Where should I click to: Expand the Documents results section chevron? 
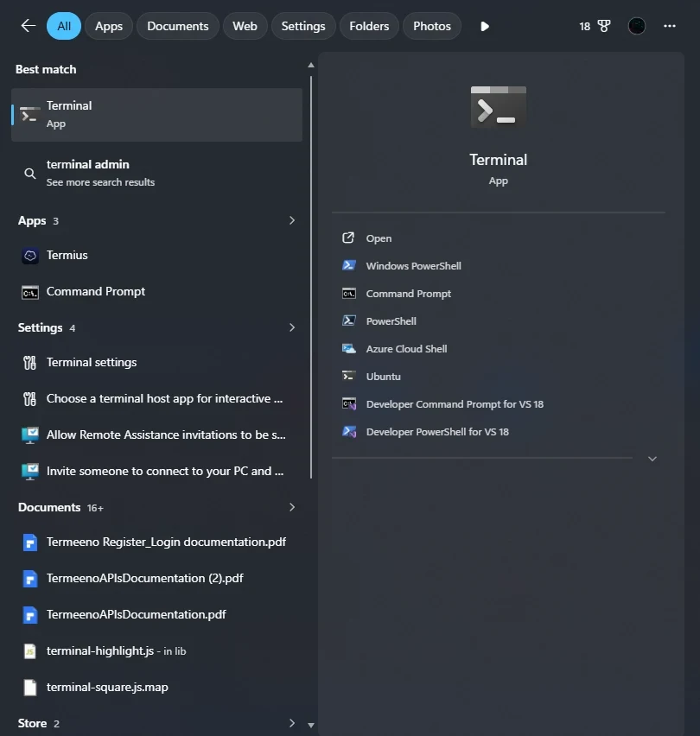(292, 507)
